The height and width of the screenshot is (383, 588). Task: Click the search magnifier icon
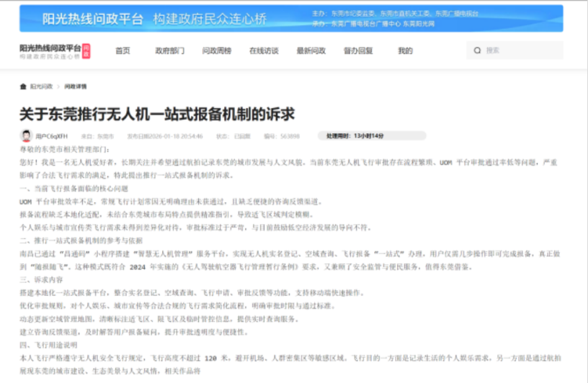pyautogui.click(x=477, y=50)
